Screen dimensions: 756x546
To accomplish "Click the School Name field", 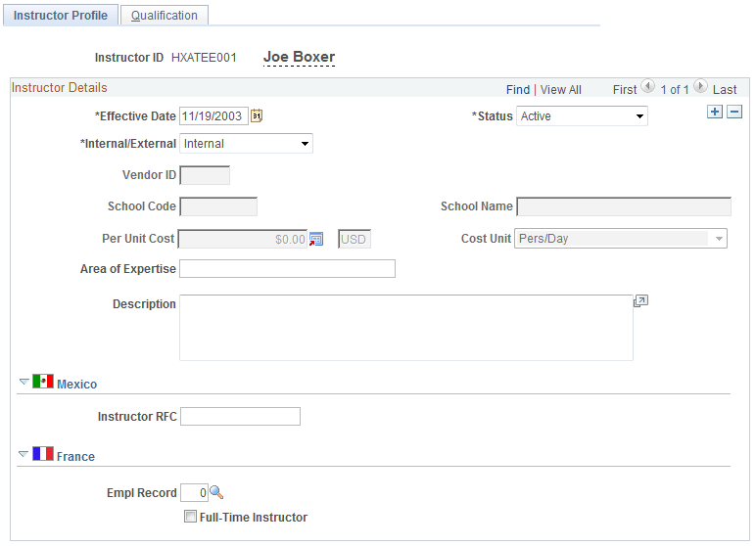I will point(624,206).
